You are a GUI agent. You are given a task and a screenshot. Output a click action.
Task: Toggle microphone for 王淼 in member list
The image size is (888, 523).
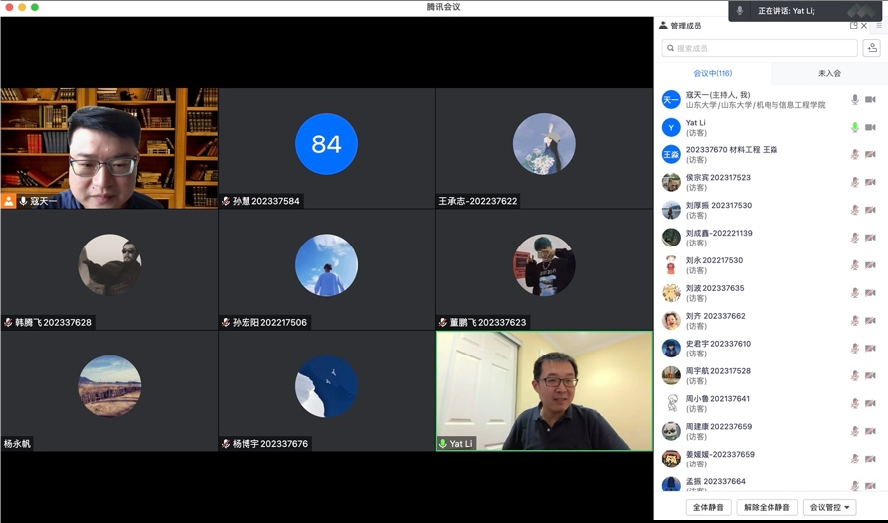855,155
